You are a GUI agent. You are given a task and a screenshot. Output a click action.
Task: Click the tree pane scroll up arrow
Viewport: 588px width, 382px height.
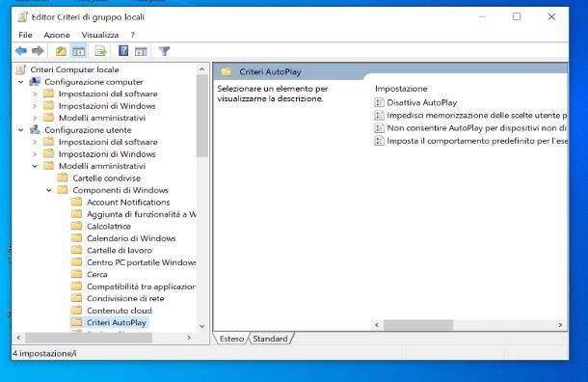click(x=202, y=69)
